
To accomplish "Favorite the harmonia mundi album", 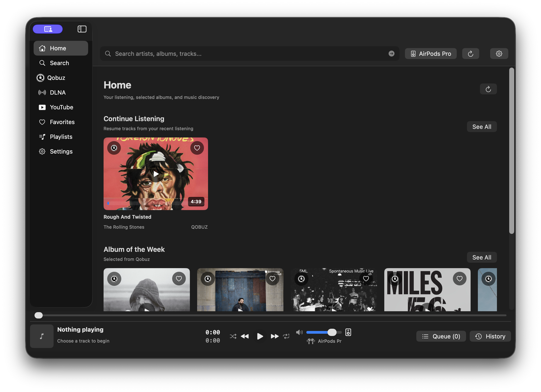I will (x=272, y=279).
